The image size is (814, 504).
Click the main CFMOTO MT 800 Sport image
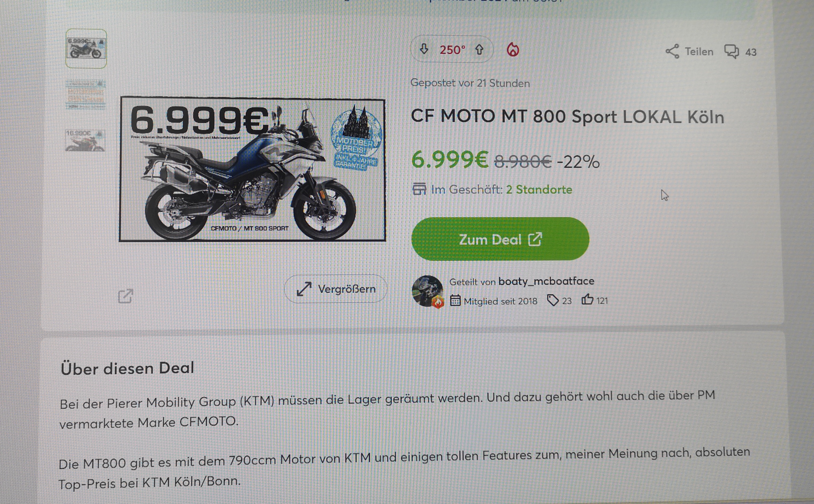253,169
